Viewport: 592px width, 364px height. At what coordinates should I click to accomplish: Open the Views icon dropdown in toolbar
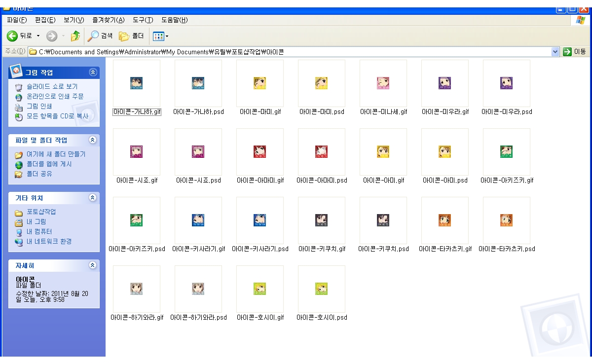point(161,36)
